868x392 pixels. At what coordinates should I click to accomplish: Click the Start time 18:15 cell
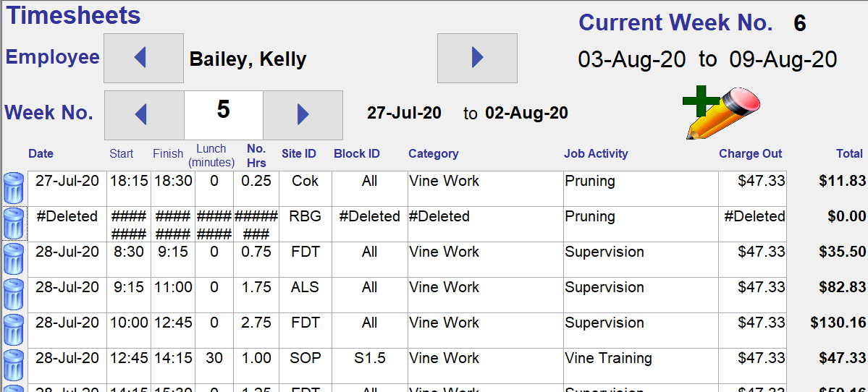(129, 189)
